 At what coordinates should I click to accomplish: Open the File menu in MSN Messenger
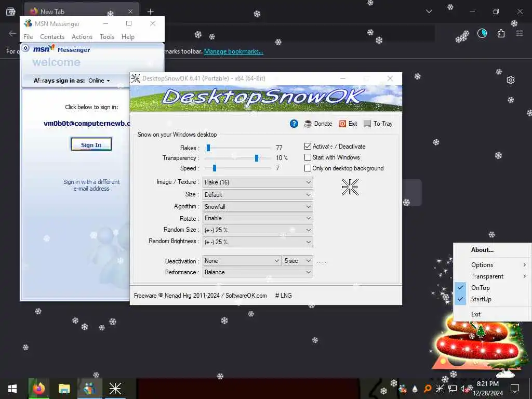28,37
